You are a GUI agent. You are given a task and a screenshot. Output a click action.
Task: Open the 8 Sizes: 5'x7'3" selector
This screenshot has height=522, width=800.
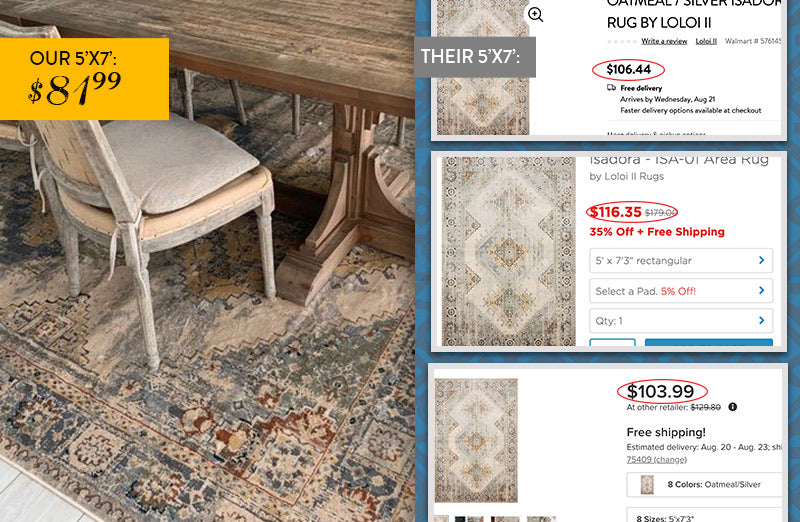tap(704, 515)
